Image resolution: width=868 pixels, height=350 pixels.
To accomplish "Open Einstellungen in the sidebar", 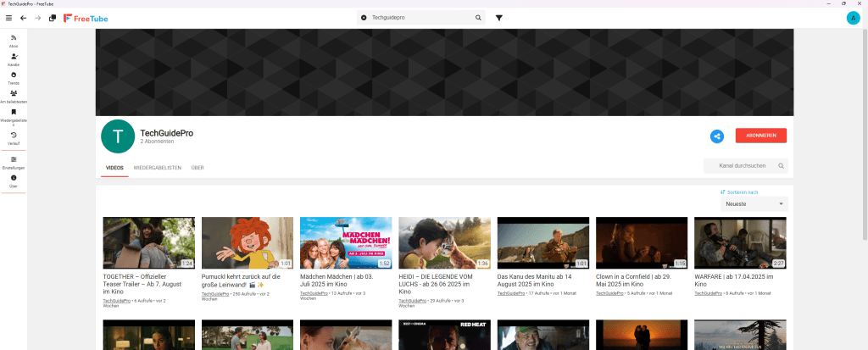I will click(x=14, y=162).
